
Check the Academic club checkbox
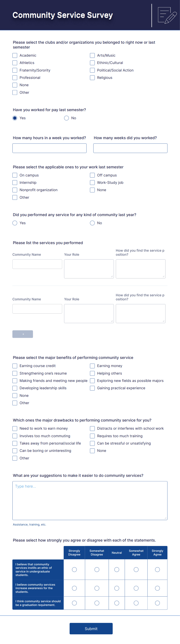15,55
